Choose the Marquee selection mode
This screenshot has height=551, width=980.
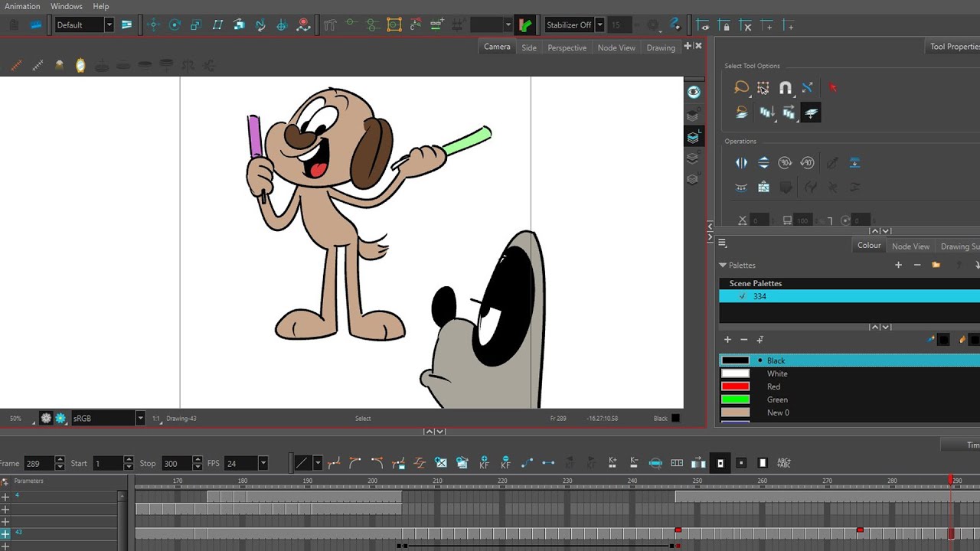763,87
